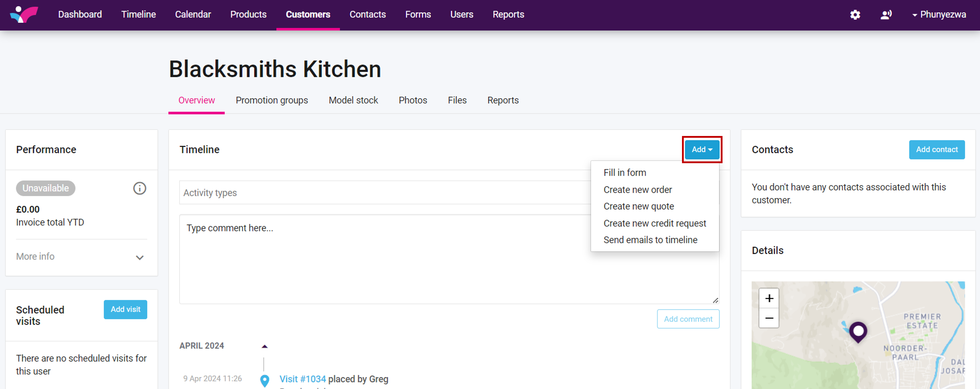The image size is (980, 389).
Task: Click the Performance info circle icon
Action: (x=139, y=188)
